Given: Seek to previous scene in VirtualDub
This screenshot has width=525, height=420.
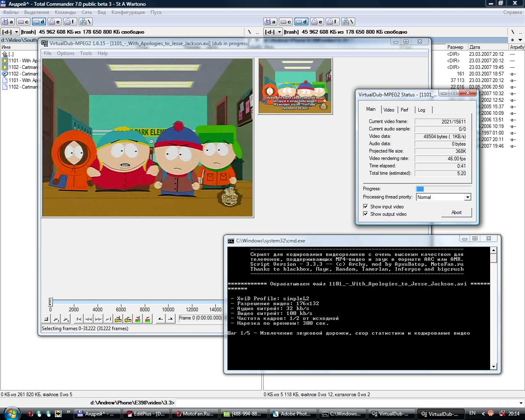Looking at the screenshot, I should [x=138, y=319].
